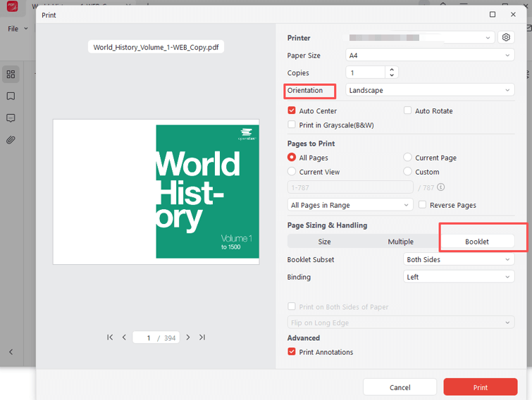Viewport: 532px width, 400px height.
Task: Decrease copies with down arrow
Action: [x=392, y=75]
